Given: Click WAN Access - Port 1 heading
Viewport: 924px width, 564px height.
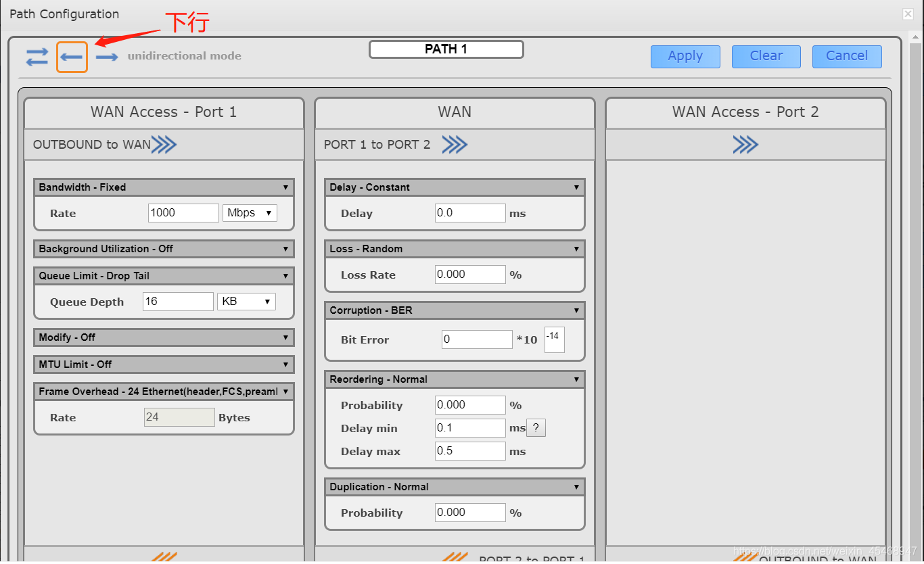Looking at the screenshot, I should (164, 112).
